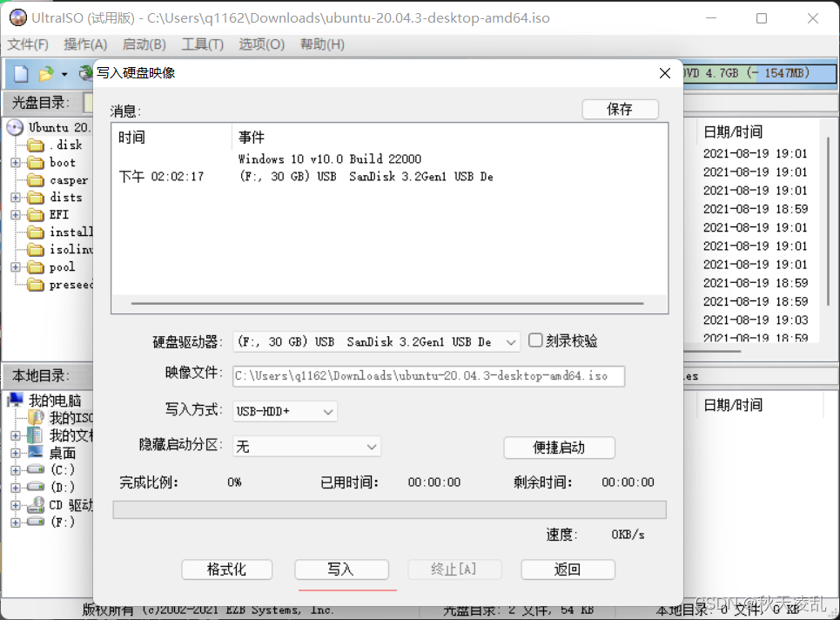Screen dimensions: 840x620
Task: Click the 2021-08-19 19:03 date entry
Action: click(756, 320)
